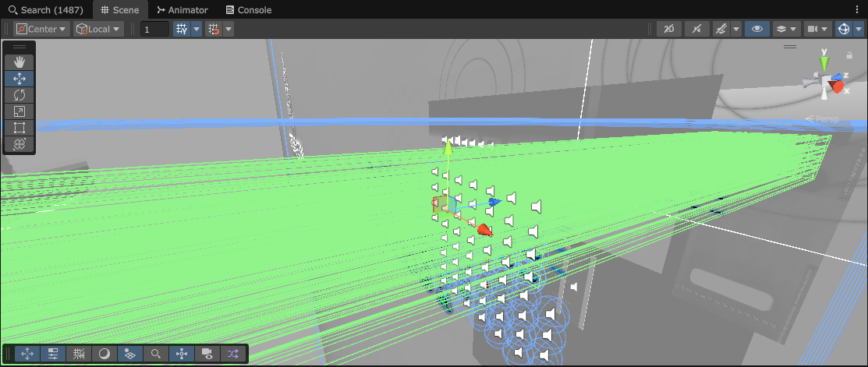Click the blue Z axis cone on orientation gizmo
This screenshot has height=367, width=868.
click(x=838, y=76)
